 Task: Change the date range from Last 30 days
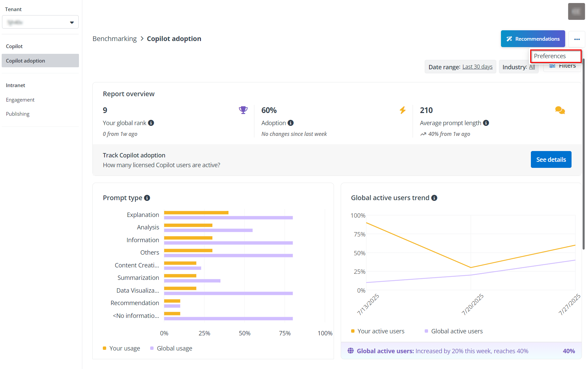click(x=477, y=67)
